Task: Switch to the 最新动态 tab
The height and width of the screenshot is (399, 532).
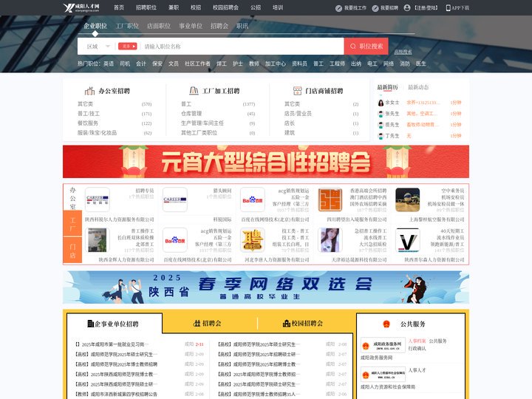Action: click(x=418, y=87)
